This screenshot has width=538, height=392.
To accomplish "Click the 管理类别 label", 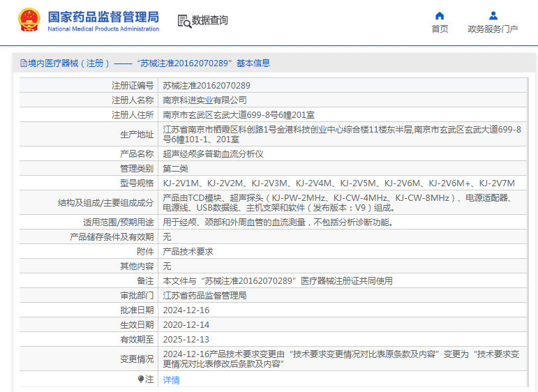I will (137, 169).
